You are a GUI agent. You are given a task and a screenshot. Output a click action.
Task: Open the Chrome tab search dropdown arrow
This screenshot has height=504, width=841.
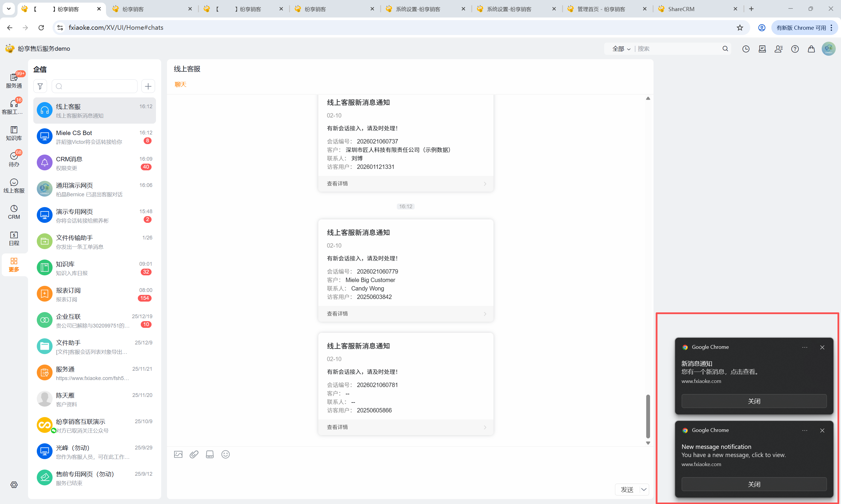9,9
